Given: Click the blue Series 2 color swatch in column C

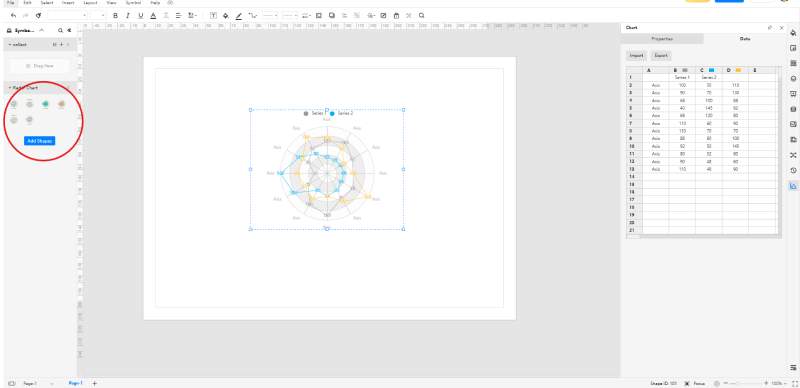Looking at the screenshot, I should 711,70.
